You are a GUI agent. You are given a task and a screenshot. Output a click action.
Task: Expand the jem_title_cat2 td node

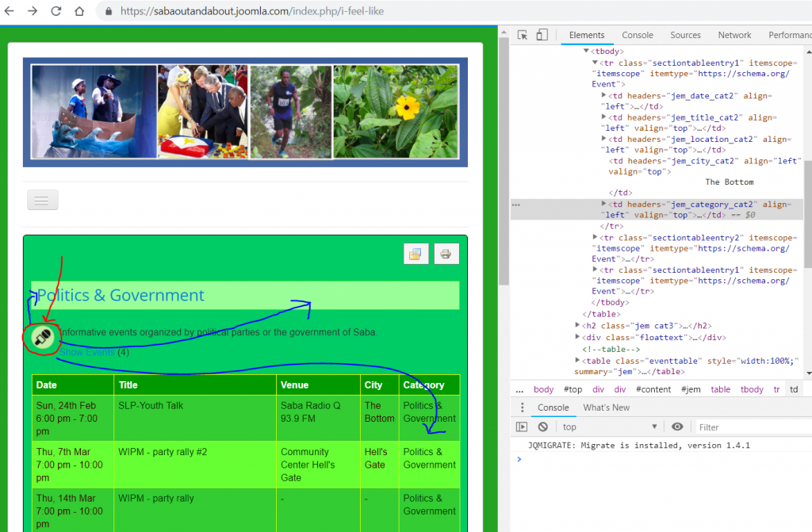coord(603,117)
